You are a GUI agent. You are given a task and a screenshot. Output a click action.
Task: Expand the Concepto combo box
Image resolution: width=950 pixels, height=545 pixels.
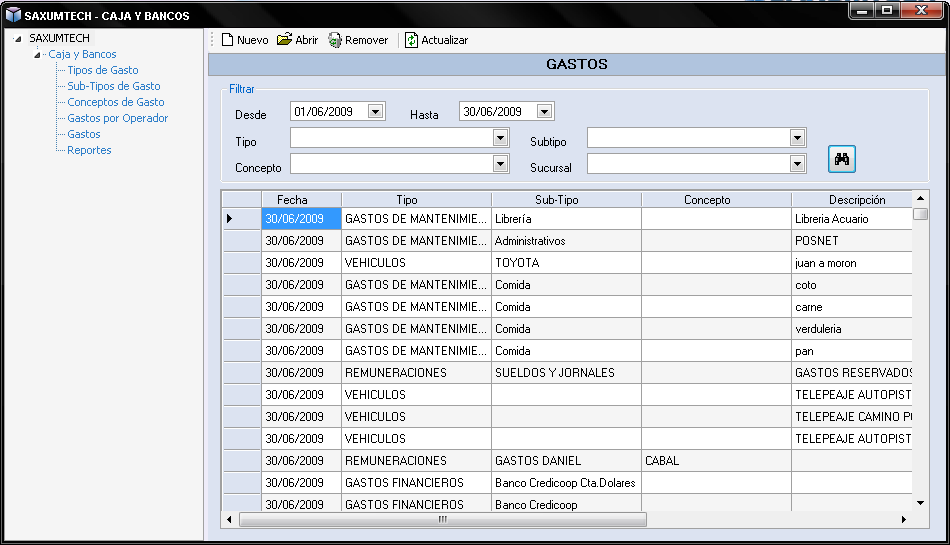500,164
